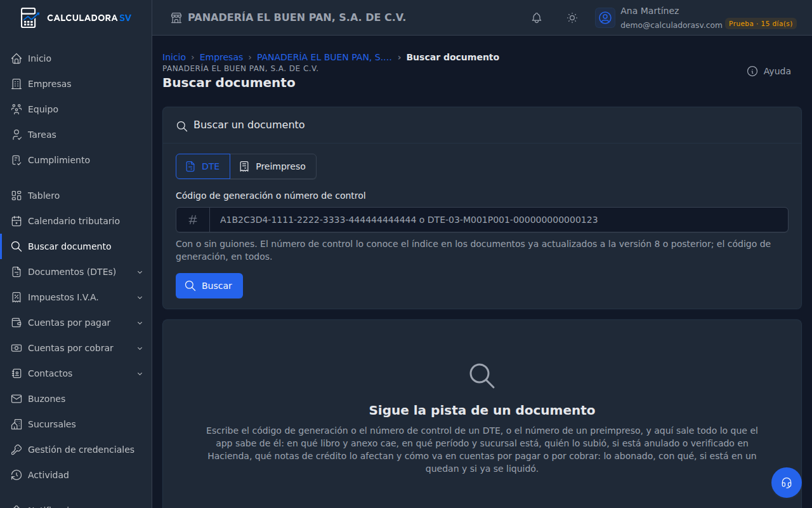The height and width of the screenshot is (508, 812).
Task: Click the Sucursales icon in sidebar
Action: click(x=16, y=424)
